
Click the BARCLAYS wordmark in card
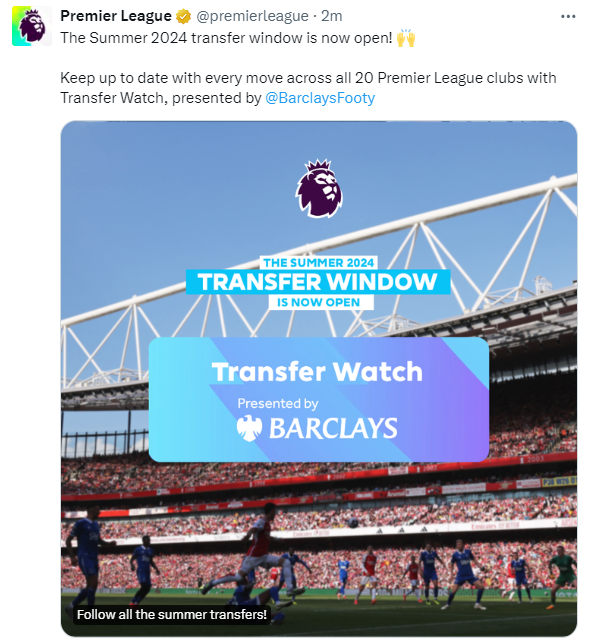[333, 428]
